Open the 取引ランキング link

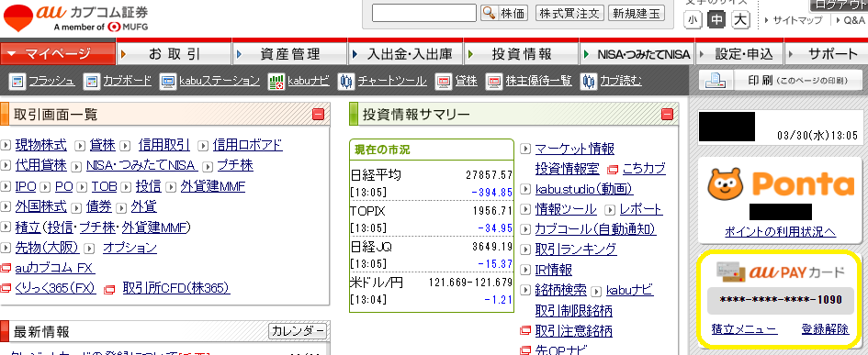[x=576, y=250]
